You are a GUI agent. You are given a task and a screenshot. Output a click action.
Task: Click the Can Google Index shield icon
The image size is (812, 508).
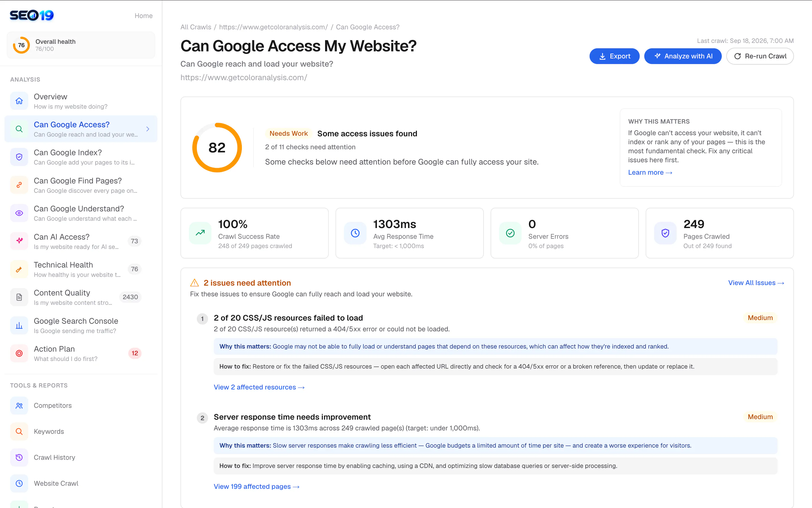point(19,157)
